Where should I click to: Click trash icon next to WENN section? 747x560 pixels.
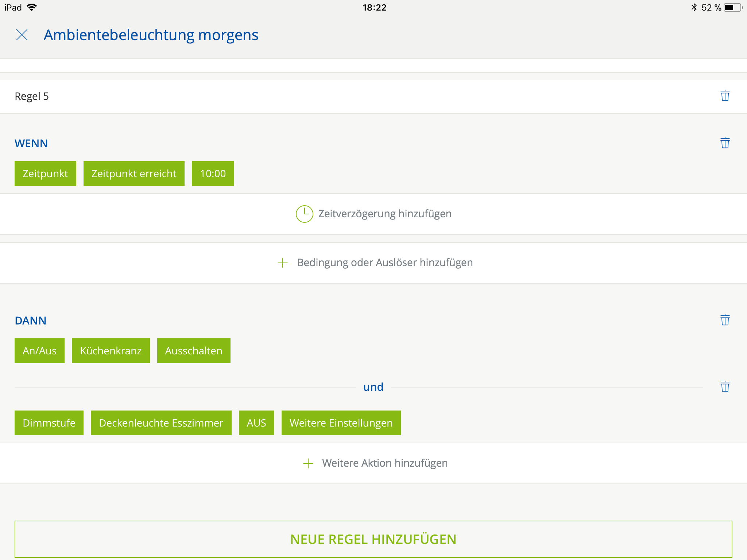tap(725, 143)
